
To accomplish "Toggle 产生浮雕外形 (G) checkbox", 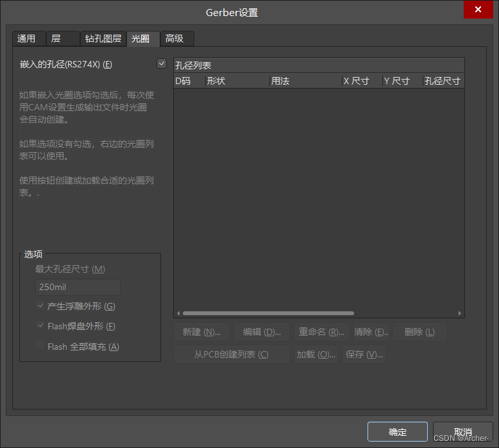I will coord(40,306).
